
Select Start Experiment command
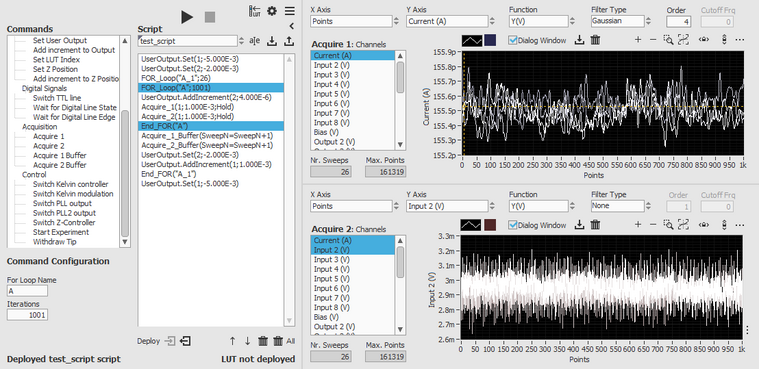point(61,232)
